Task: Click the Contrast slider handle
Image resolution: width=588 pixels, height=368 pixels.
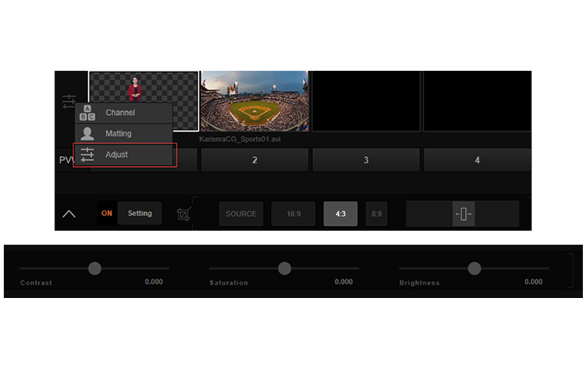Action: tap(95, 269)
